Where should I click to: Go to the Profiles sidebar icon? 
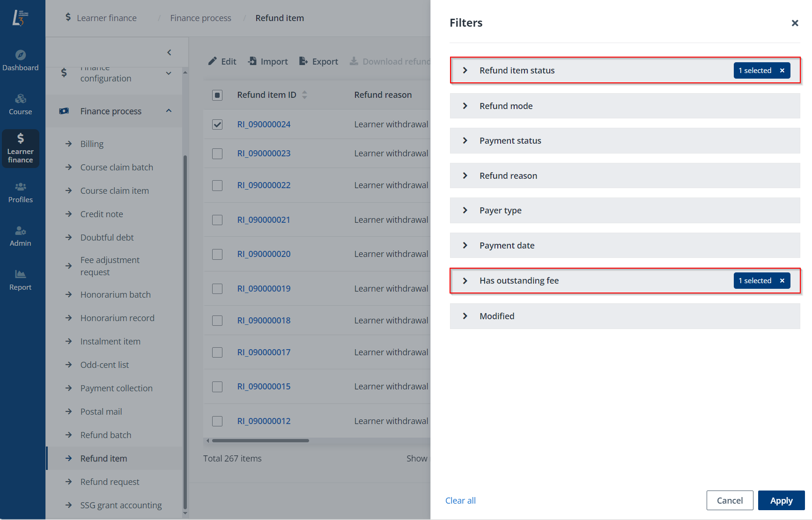point(20,187)
